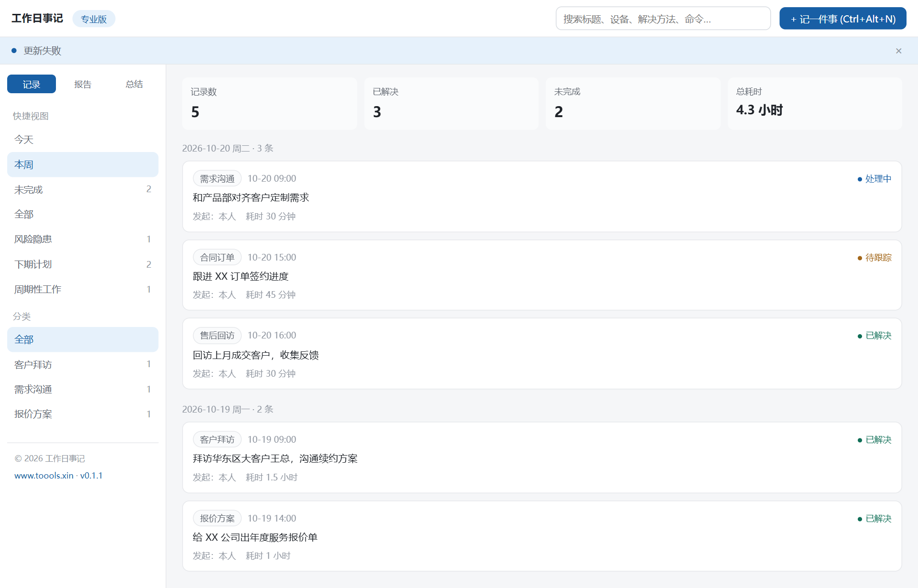Click the 记录数 stat card
The height and width of the screenshot is (588, 918).
coord(269,103)
